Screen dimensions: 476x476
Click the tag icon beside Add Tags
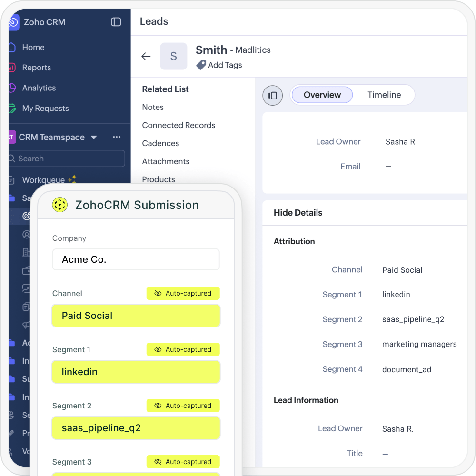(201, 65)
